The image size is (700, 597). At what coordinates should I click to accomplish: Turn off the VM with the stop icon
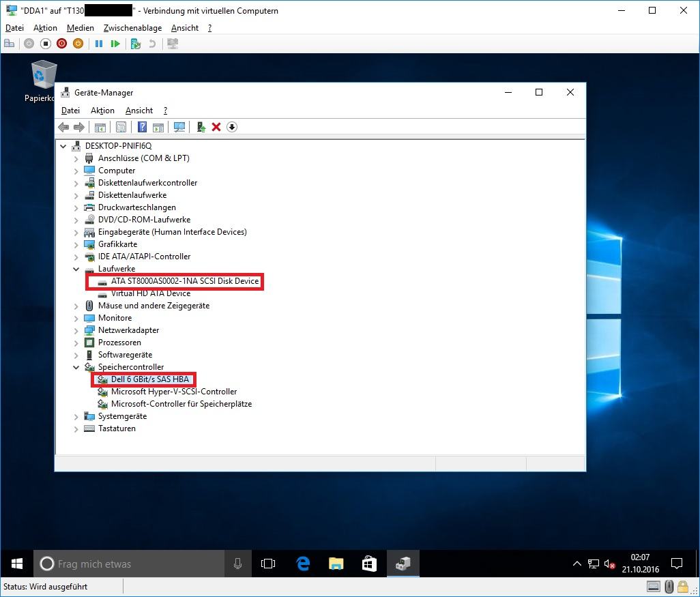click(46, 43)
